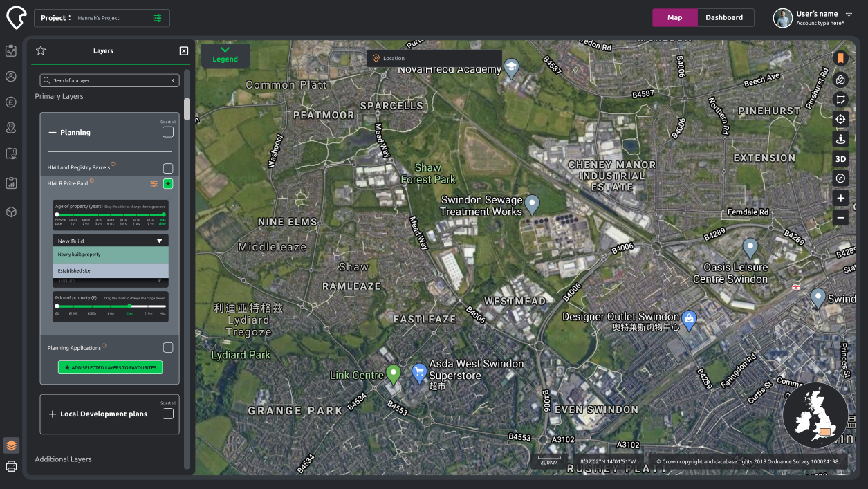
Task: Select all Local Development plans checkbox
Action: click(x=168, y=414)
